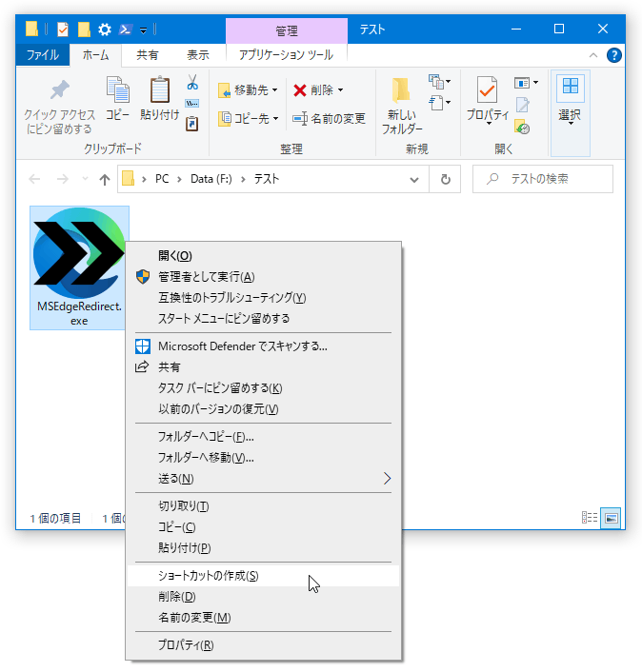Collapse the ribbon with chevron
The image size is (642, 672).
point(593,55)
